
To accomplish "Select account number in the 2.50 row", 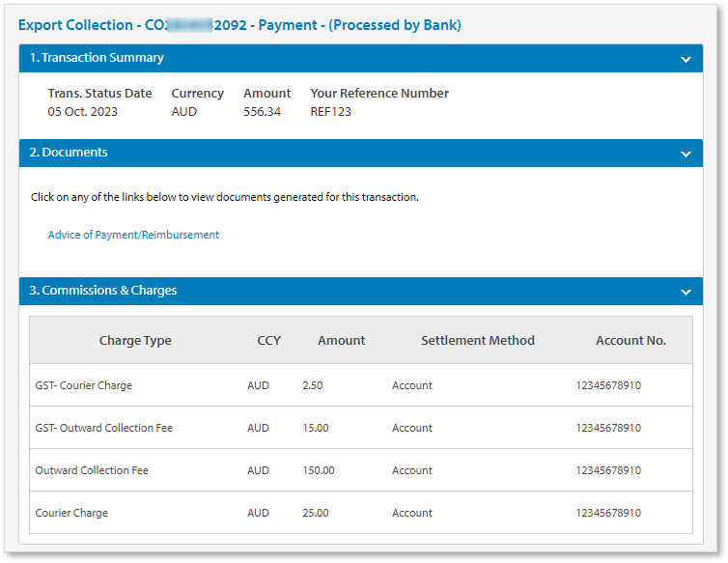I will pos(608,385).
